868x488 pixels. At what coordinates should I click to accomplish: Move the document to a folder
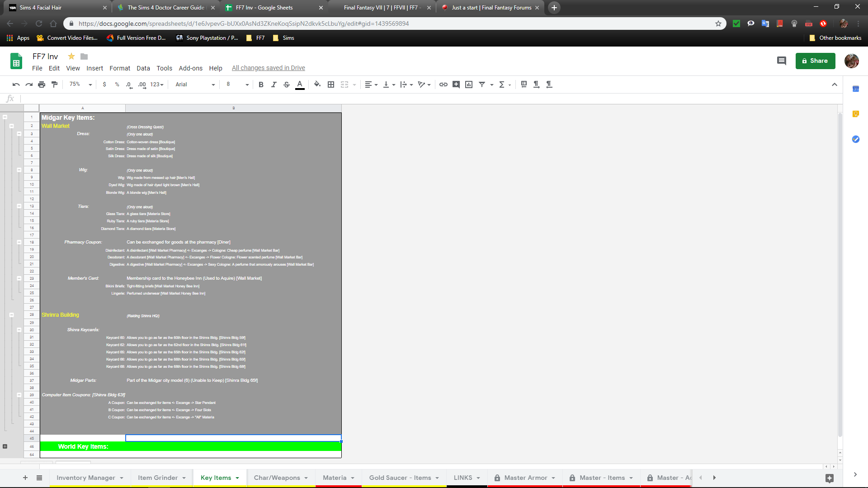(84, 56)
